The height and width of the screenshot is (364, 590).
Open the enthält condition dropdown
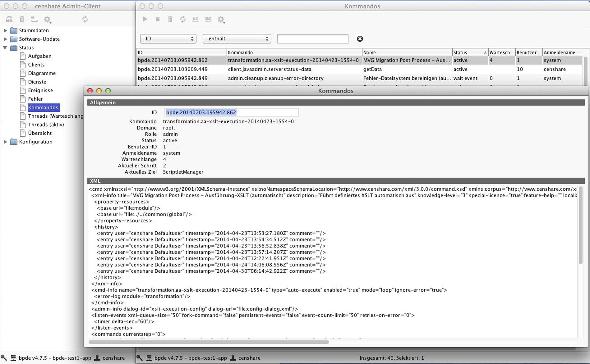[x=236, y=39]
